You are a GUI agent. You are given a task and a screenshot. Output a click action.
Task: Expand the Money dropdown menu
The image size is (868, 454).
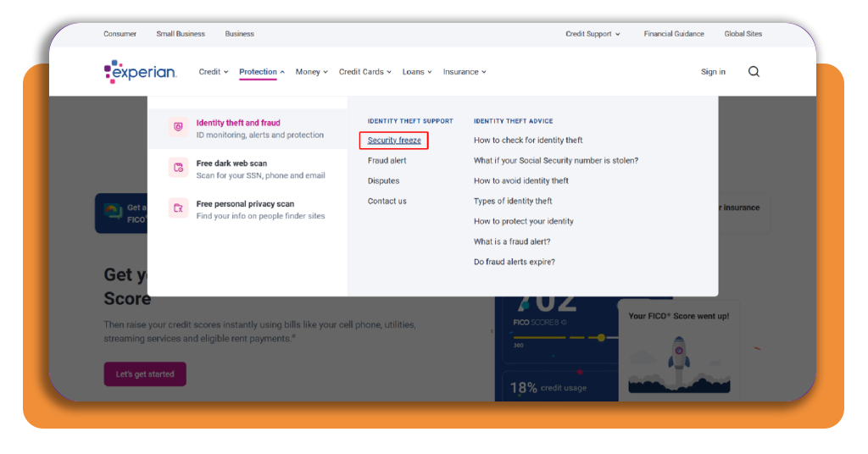(312, 72)
